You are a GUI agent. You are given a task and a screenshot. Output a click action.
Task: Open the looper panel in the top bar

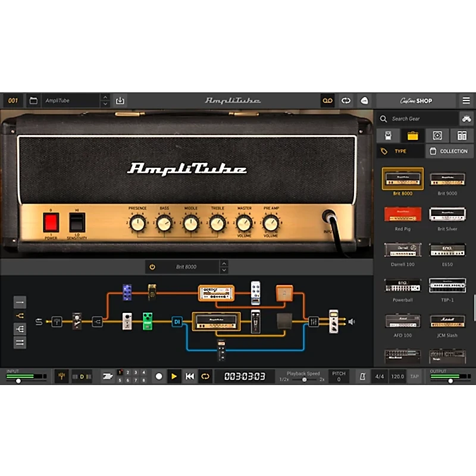[328, 100]
